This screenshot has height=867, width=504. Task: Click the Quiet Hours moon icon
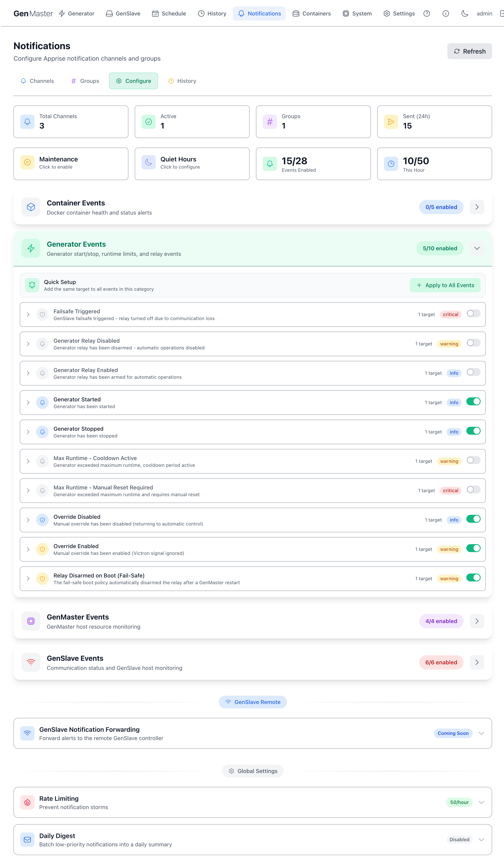pyautogui.click(x=149, y=162)
